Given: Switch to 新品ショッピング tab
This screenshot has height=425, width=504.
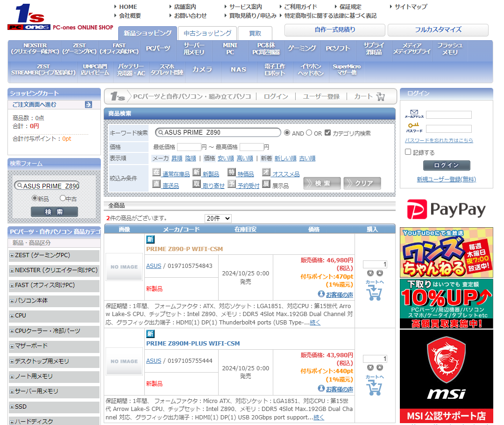Looking at the screenshot, I should [x=148, y=33].
